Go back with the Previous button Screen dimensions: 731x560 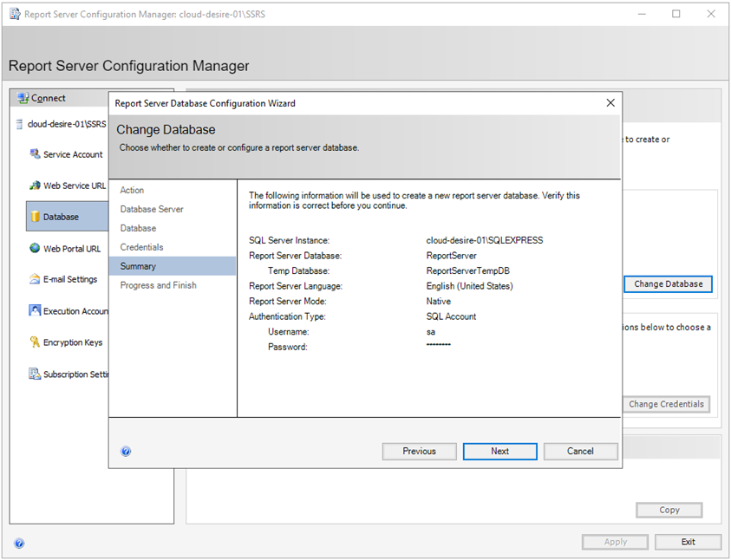(420, 452)
